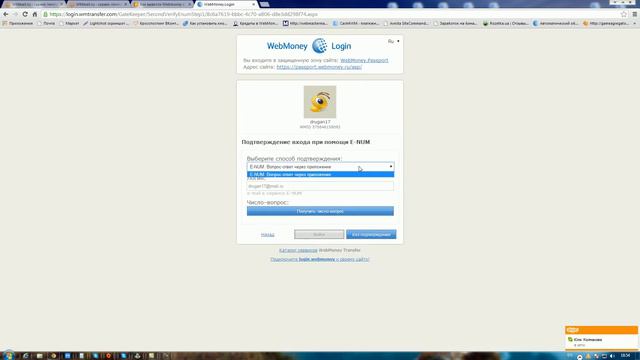Click the orange Skype popup header
640x360 pixels.
601,330
